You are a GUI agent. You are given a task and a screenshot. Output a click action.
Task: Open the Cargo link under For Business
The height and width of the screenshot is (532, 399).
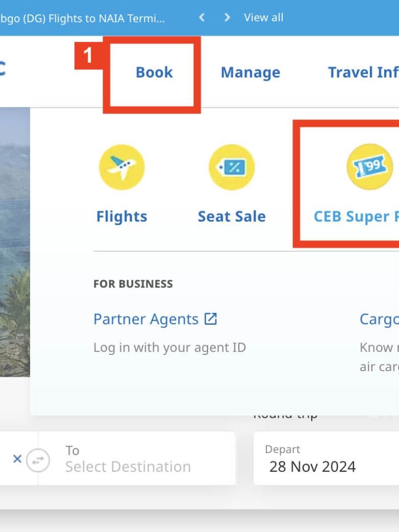pyautogui.click(x=379, y=320)
